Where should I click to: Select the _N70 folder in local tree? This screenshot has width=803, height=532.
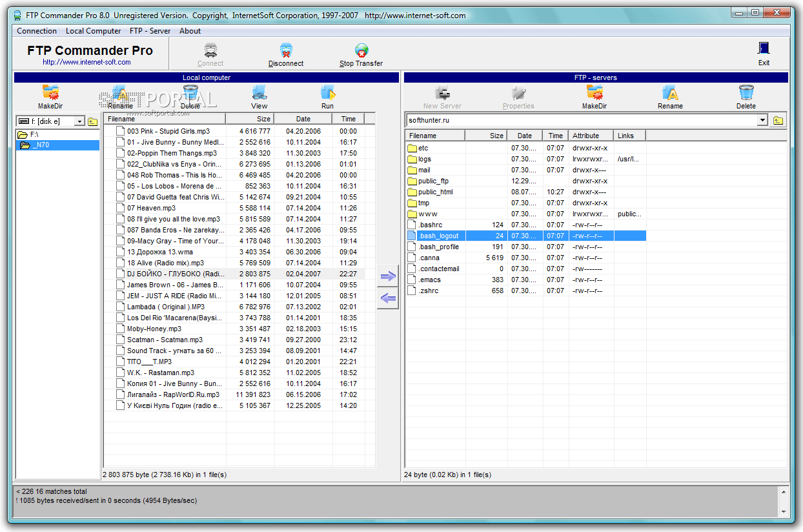[x=57, y=145]
